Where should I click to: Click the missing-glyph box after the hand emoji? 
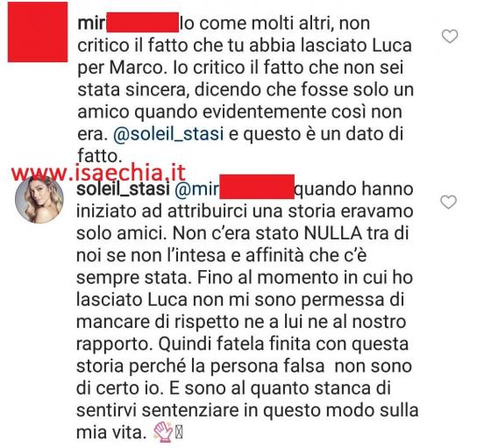coord(179,433)
